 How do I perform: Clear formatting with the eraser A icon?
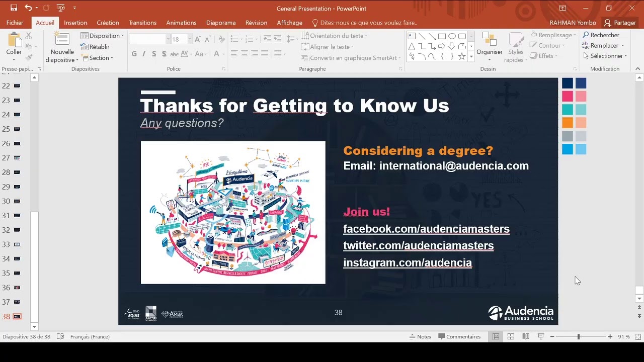[x=221, y=39]
